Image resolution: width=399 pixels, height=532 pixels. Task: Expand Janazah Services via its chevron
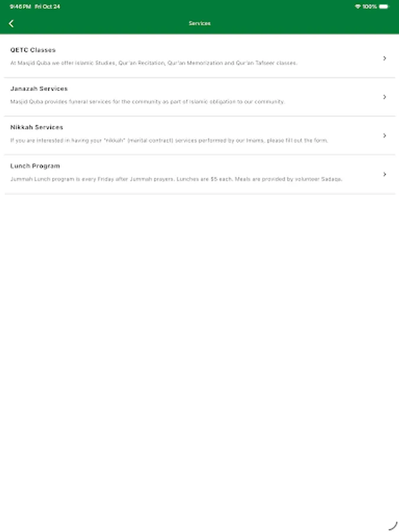384,97
